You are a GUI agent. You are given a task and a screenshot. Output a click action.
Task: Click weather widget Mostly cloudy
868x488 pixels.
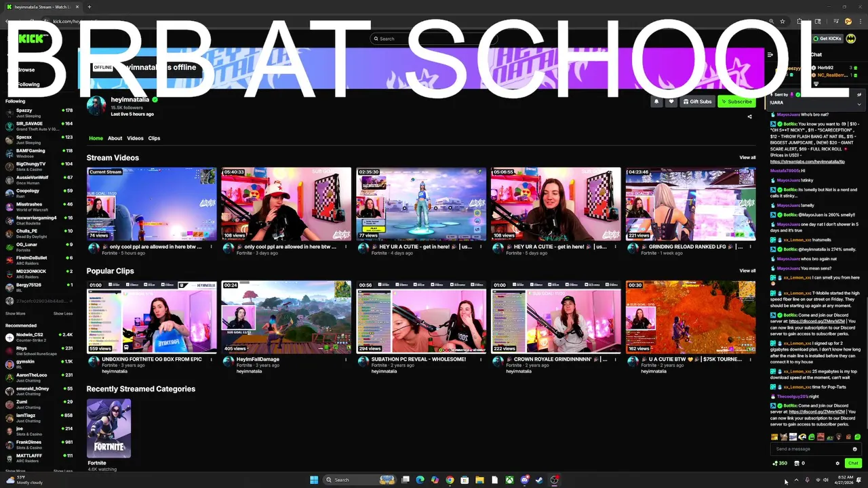(24, 480)
